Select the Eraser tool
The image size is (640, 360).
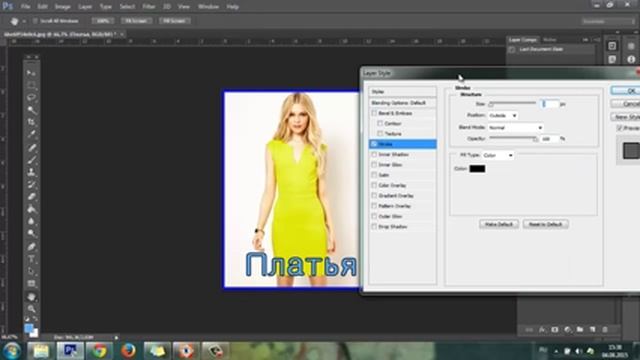click(x=31, y=196)
